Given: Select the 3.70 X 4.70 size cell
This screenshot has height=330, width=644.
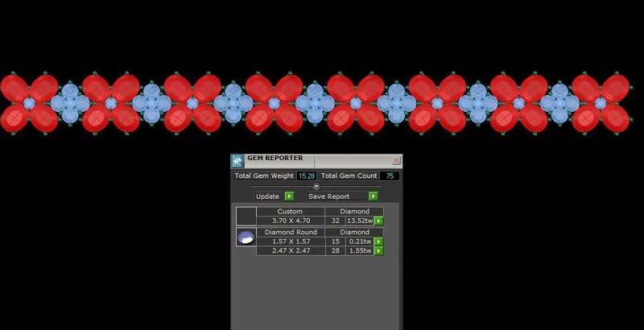Looking at the screenshot, I should coord(291,221).
